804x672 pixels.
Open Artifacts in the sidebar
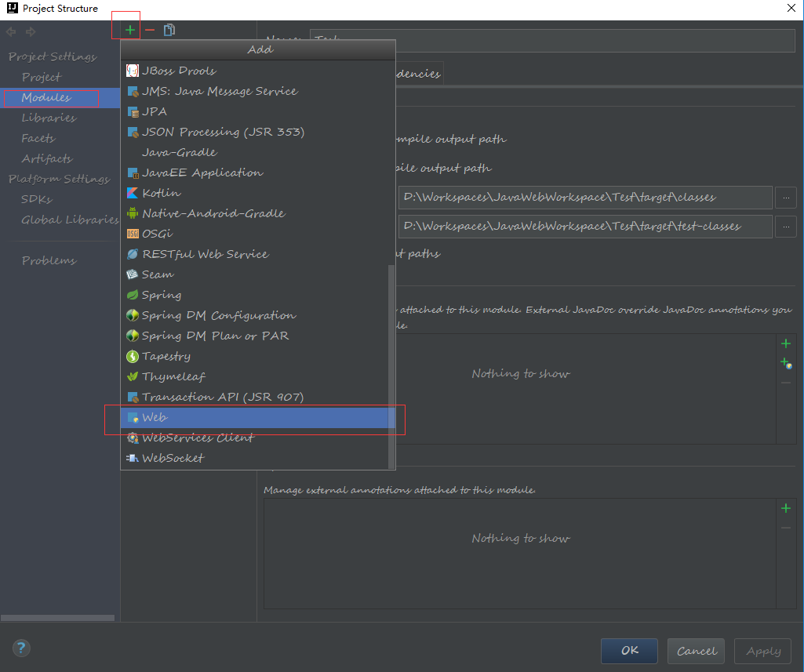pos(47,159)
